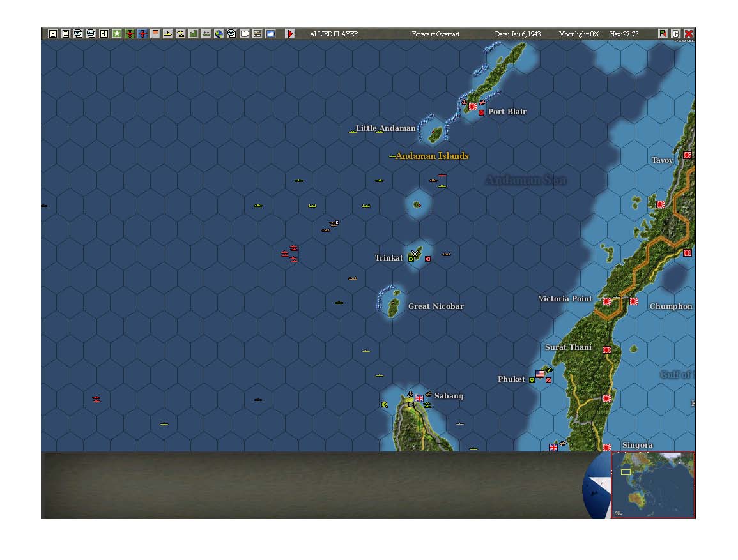
Task: Click the 'Little Andaman' map label
Action: point(385,128)
